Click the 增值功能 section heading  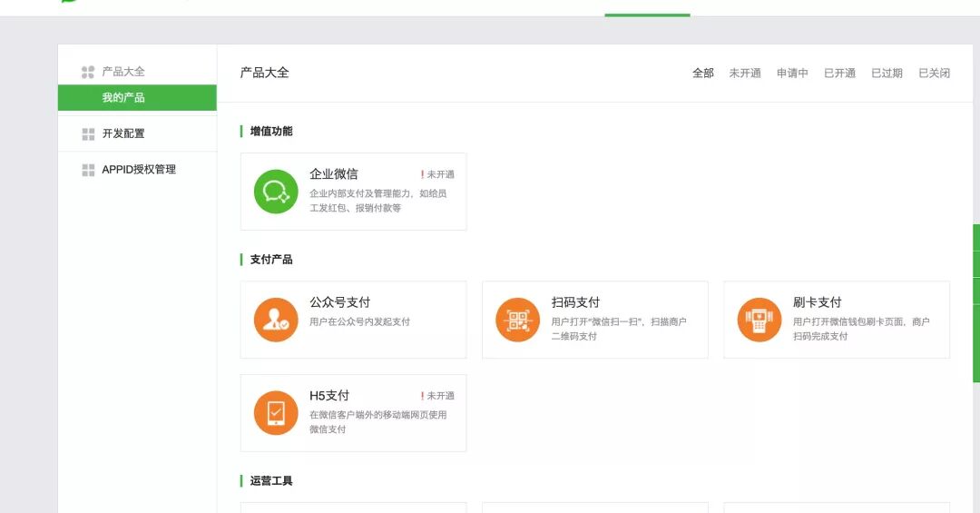(x=271, y=132)
